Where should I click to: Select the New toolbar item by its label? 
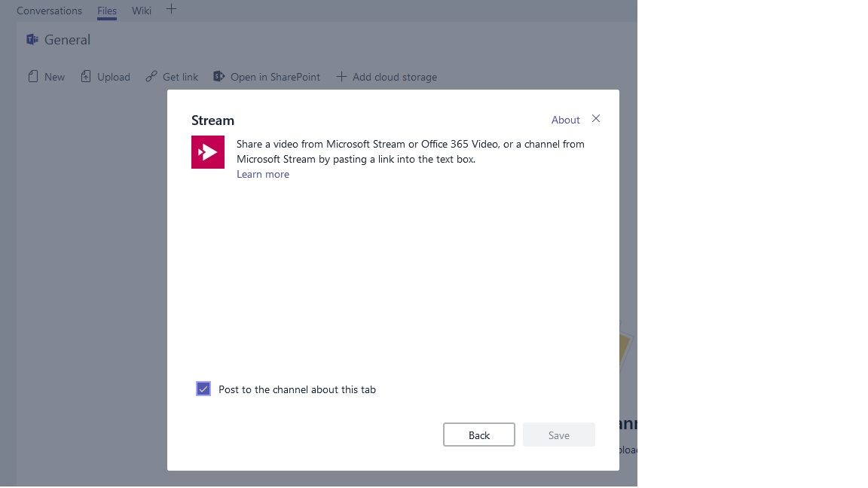[54, 76]
